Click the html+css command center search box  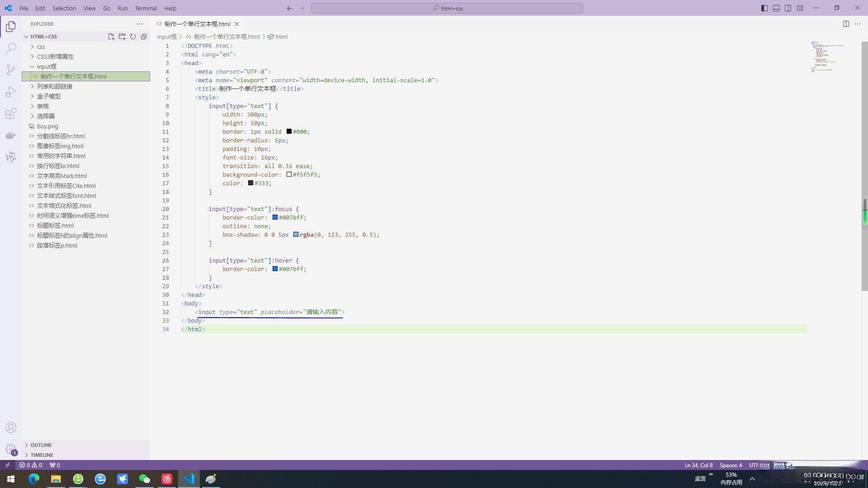coord(447,8)
